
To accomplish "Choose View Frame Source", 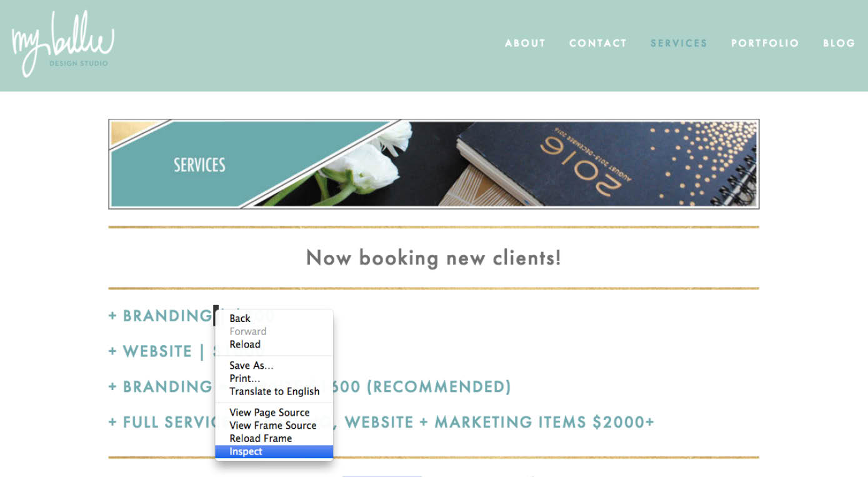I will [274, 425].
